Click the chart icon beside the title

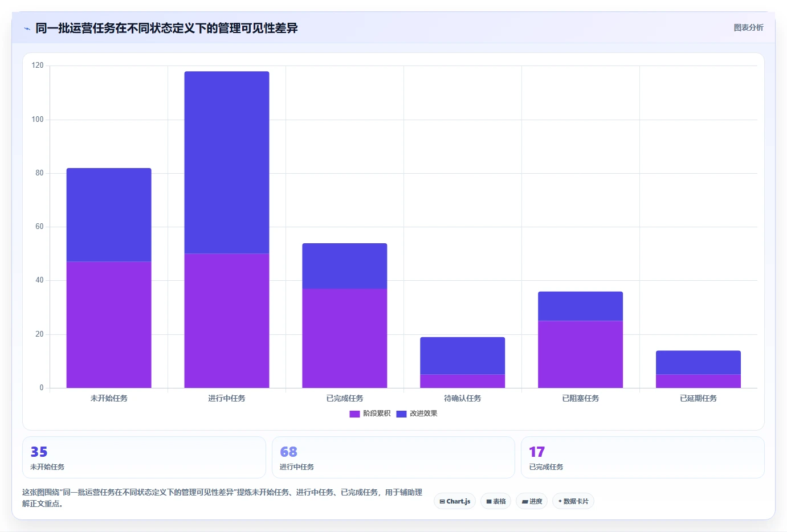(27, 28)
